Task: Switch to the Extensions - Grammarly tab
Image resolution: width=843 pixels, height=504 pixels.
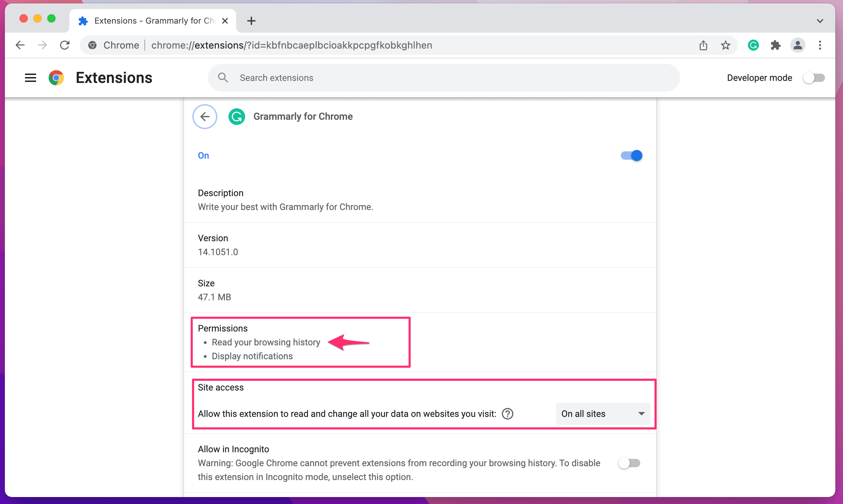Action: click(149, 20)
